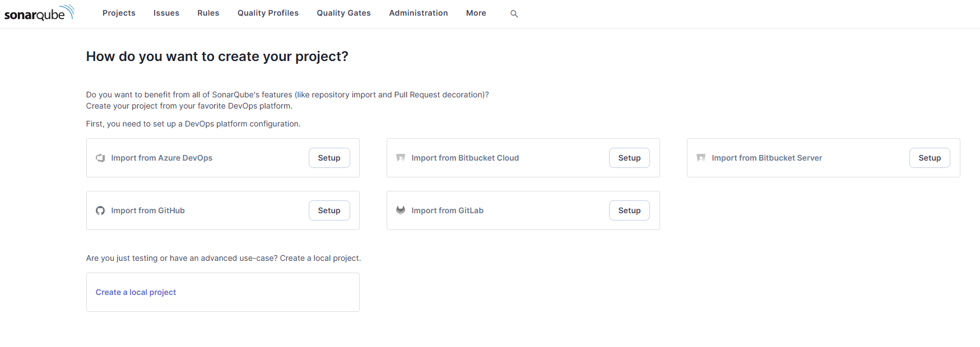
Task: Open the Rules page
Action: [208, 13]
